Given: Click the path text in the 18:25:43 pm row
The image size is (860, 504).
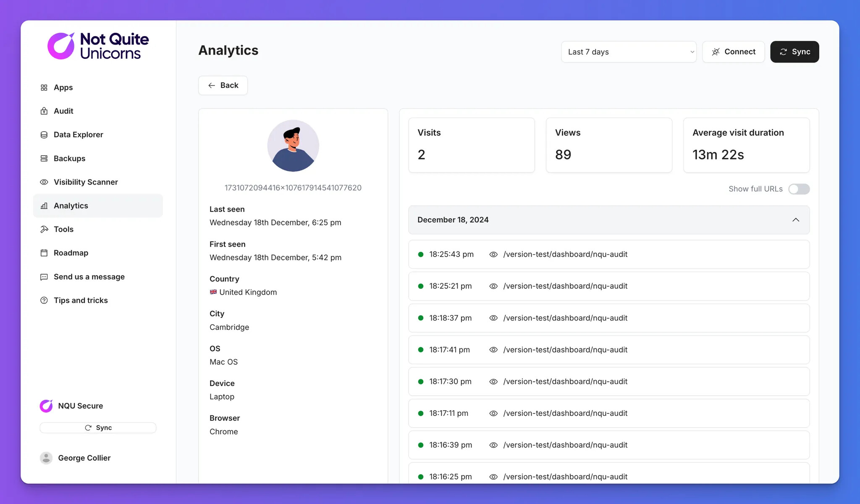Looking at the screenshot, I should (x=565, y=254).
